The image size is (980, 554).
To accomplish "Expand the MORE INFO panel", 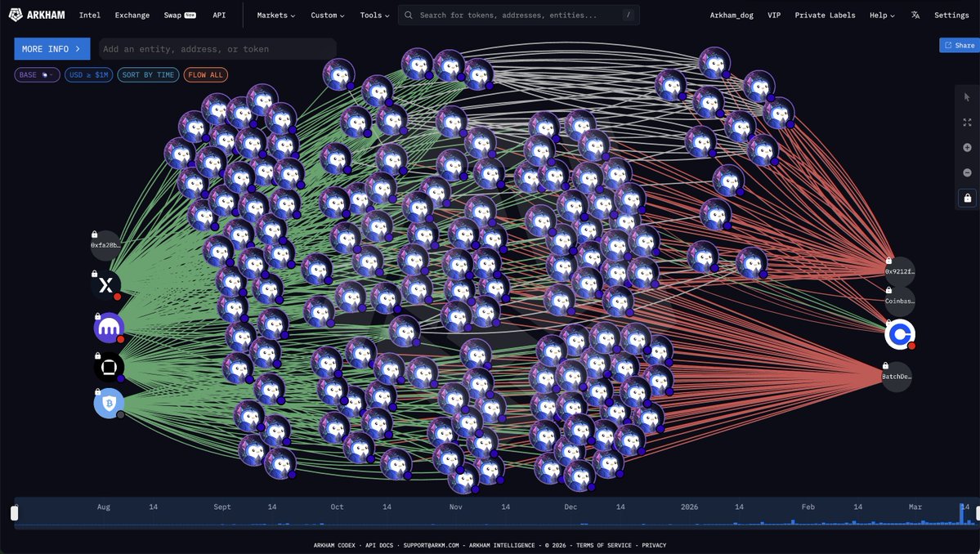I will coord(51,49).
